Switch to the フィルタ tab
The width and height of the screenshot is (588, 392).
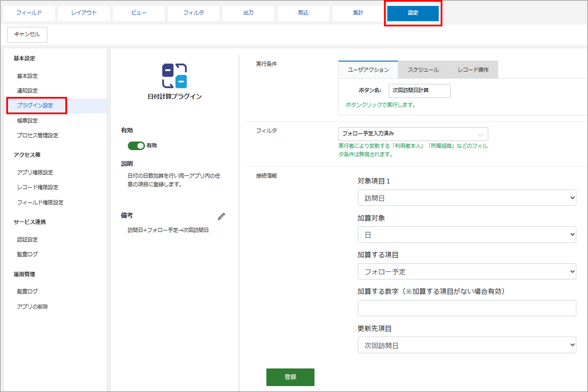pos(194,13)
